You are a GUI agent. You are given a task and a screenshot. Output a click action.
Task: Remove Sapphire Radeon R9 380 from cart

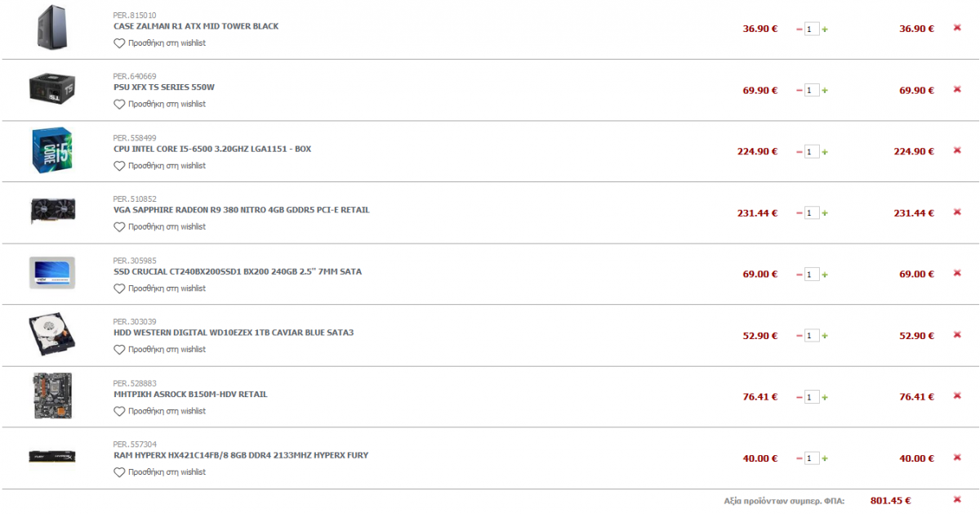click(x=957, y=212)
